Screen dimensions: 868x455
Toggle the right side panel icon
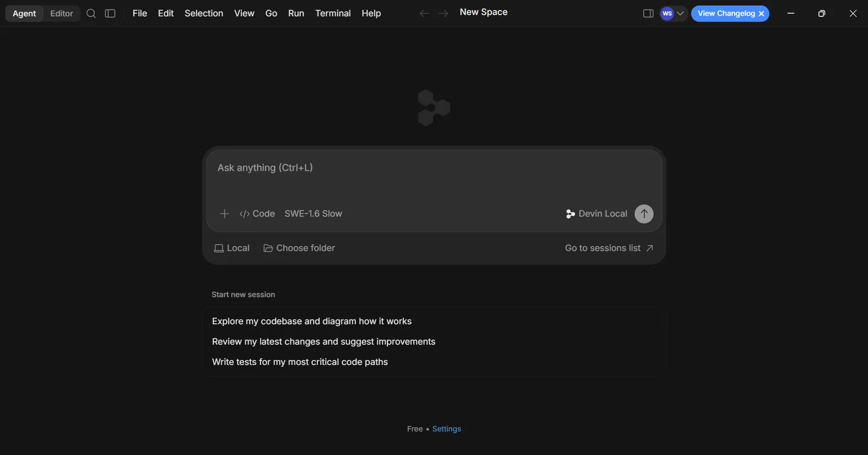[648, 14]
